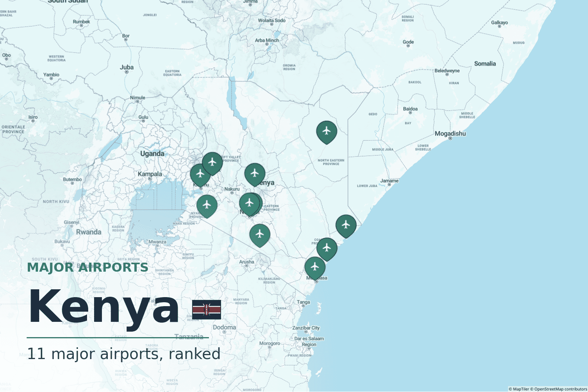Click the MIDDLE SHEBELLE region label
The width and height of the screenshot is (588, 392).
point(467,115)
